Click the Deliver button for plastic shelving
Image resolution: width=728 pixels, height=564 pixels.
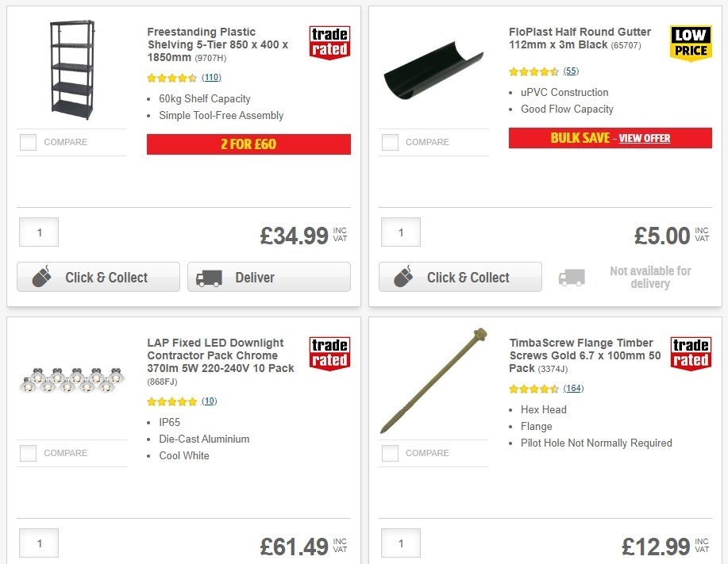[268, 277]
